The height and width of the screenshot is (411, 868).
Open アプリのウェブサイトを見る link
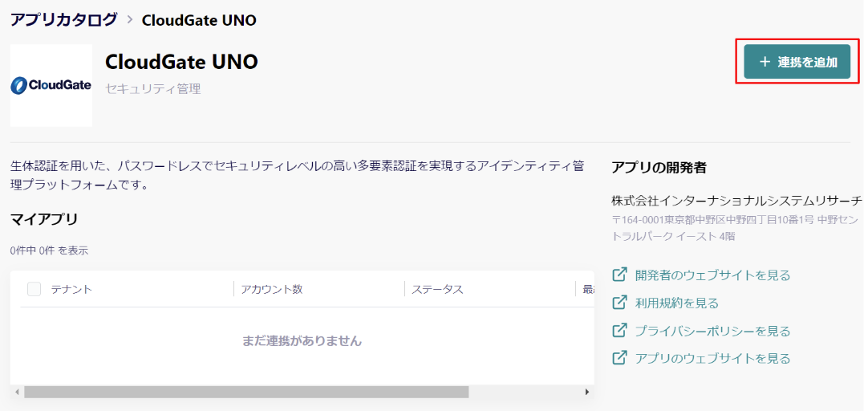712,358
